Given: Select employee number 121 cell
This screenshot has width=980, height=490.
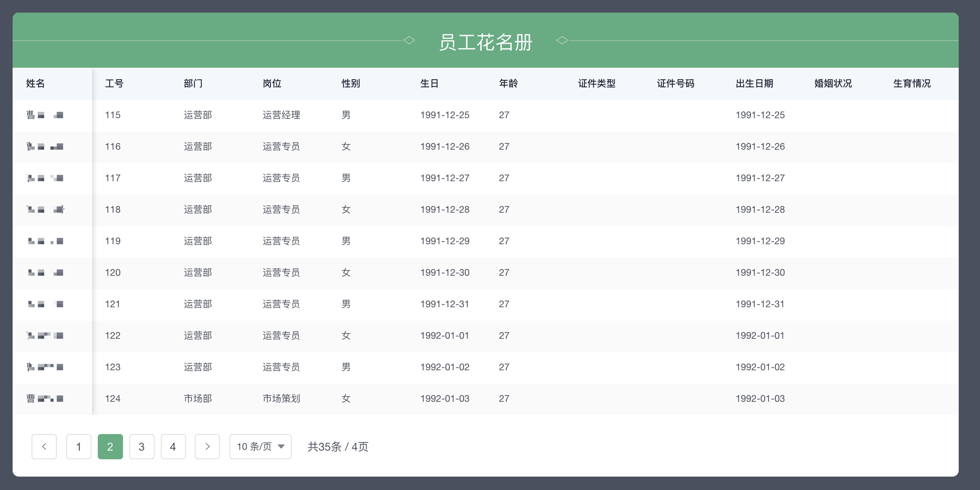Looking at the screenshot, I should point(113,304).
